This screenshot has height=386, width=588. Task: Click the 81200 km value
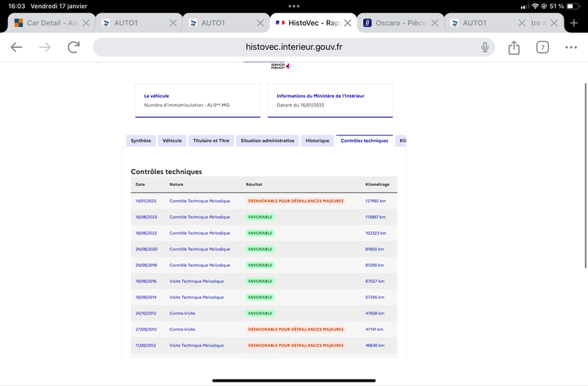(375, 265)
